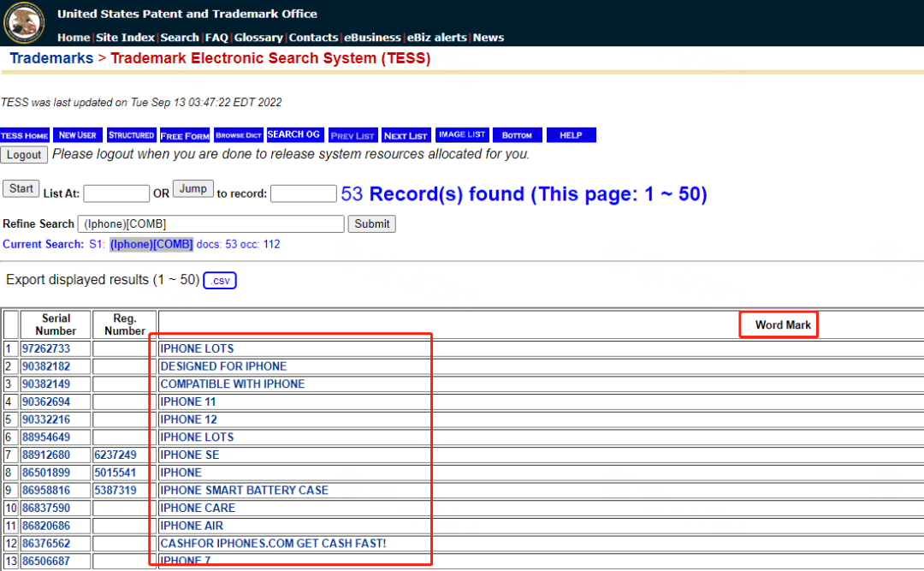924x571 pixels.
Task: Open the CASHFOR IPHONES.COM word mark
Action: (x=273, y=544)
